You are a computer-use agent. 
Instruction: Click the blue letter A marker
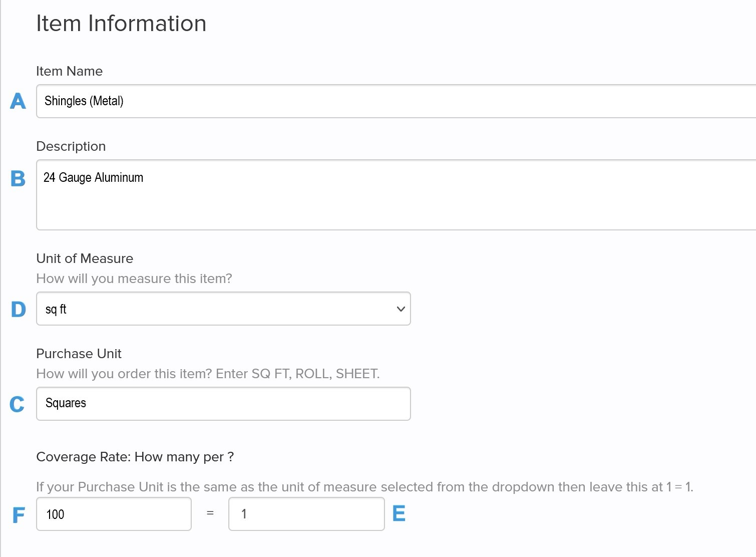pos(18,101)
